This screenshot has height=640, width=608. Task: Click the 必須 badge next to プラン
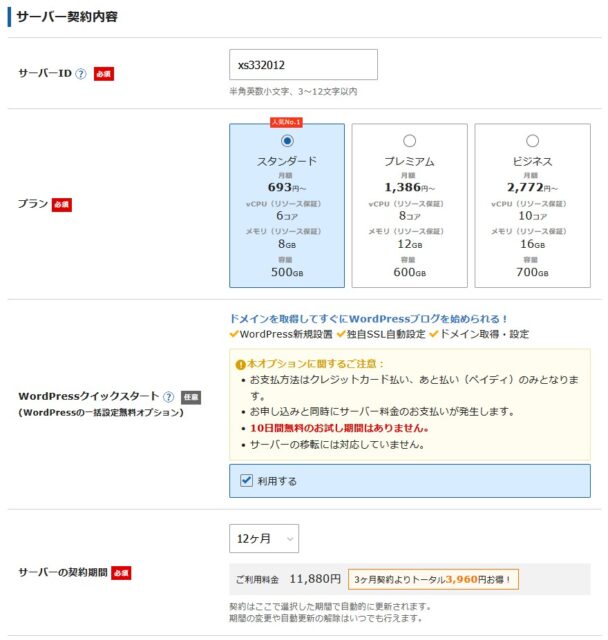click(62, 204)
